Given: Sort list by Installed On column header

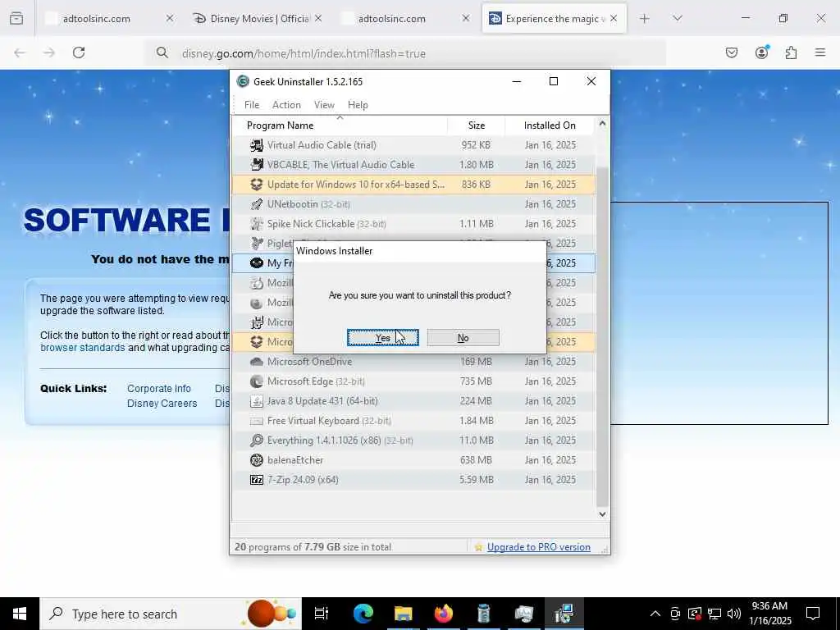Looking at the screenshot, I should [x=550, y=126].
